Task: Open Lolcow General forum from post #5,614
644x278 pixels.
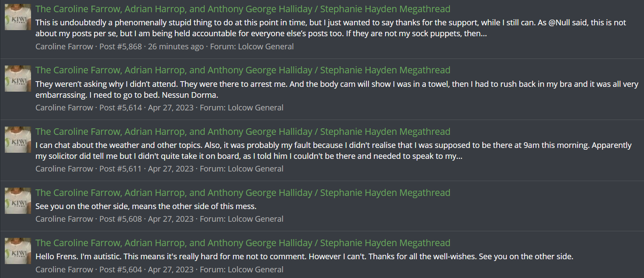Action: [255, 107]
